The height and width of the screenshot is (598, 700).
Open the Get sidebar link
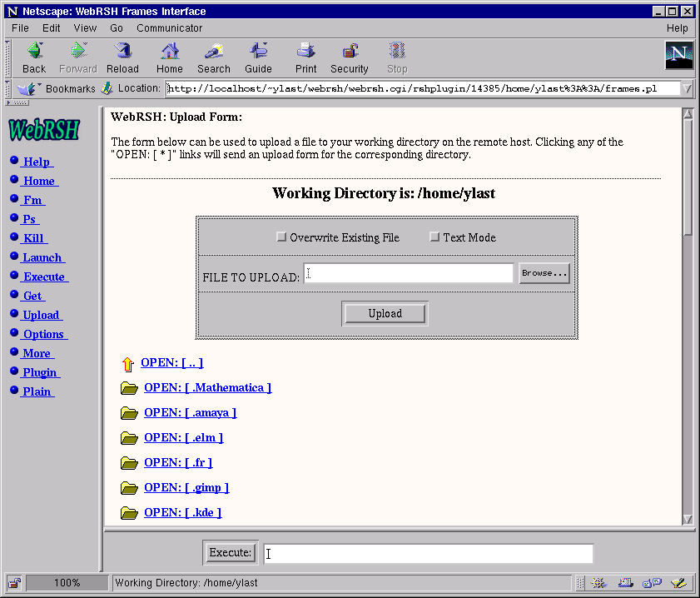(x=33, y=297)
